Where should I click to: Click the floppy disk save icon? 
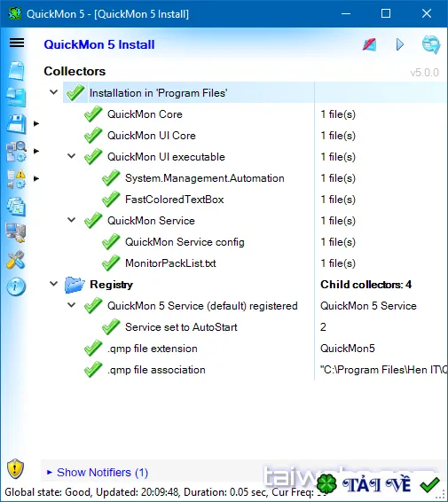16,124
